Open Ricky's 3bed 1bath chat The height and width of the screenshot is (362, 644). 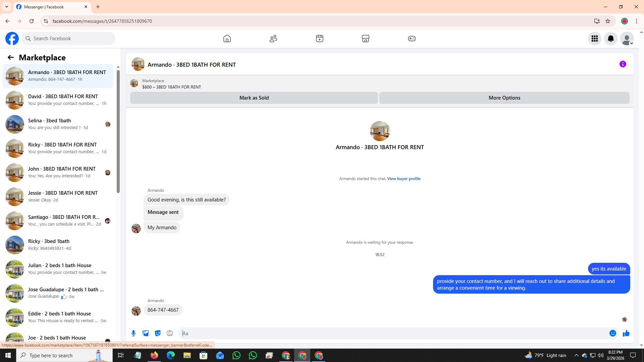(58, 245)
